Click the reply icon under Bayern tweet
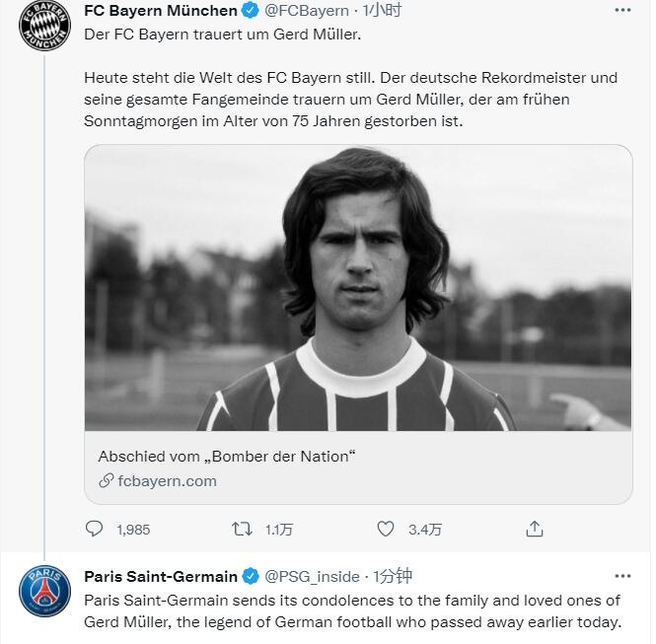The image size is (656, 644). click(x=94, y=529)
